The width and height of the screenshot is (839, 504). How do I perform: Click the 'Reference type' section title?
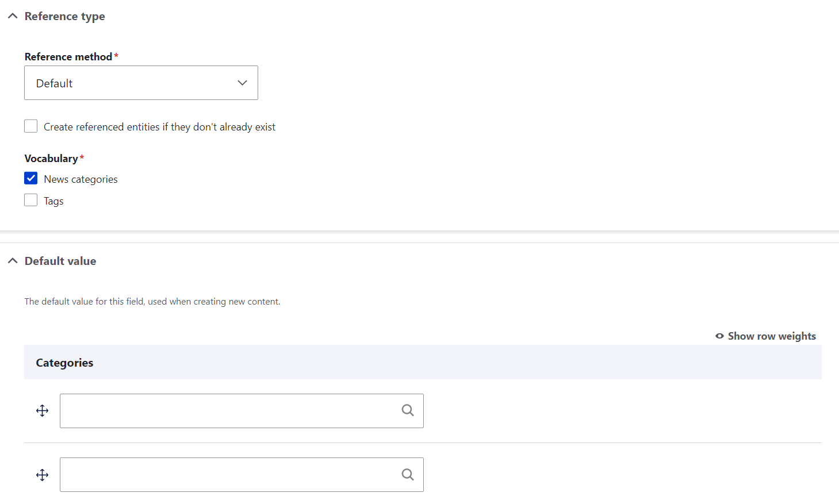(x=64, y=16)
